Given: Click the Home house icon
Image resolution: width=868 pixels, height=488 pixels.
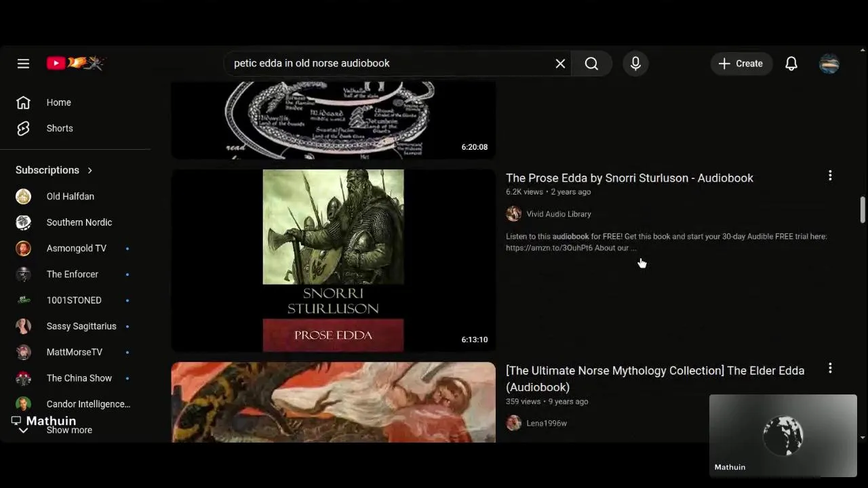Looking at the screenshot, I should [x=23, y=102].
